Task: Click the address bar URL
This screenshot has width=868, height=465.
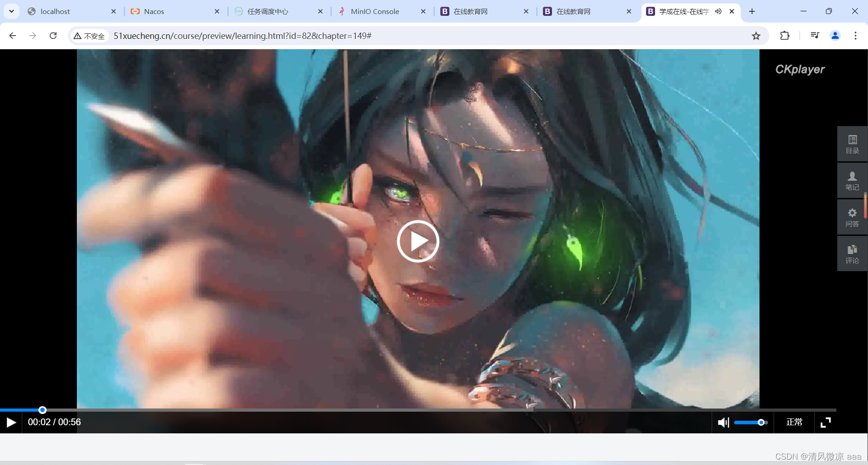Action: 242,36
